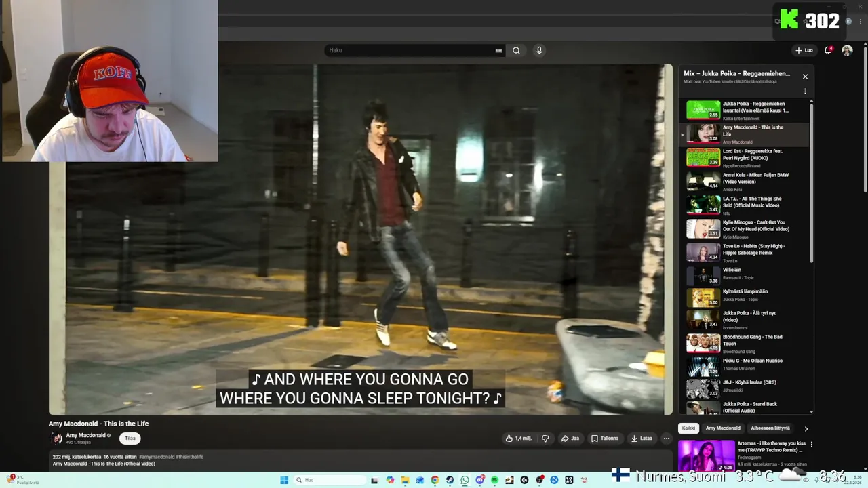The height and width of the screenshot is (488, 868).
Task: Like the video (1,4 milj.)
Action: pyautogui.click(x=518, y=439)
